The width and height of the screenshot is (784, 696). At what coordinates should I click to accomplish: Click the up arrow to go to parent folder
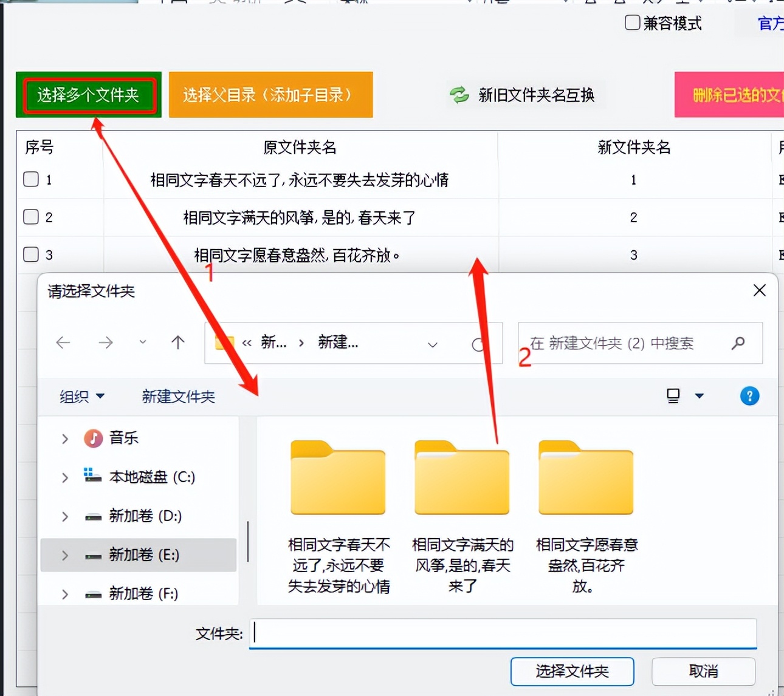pyautogui.click(x=177, y=343)
